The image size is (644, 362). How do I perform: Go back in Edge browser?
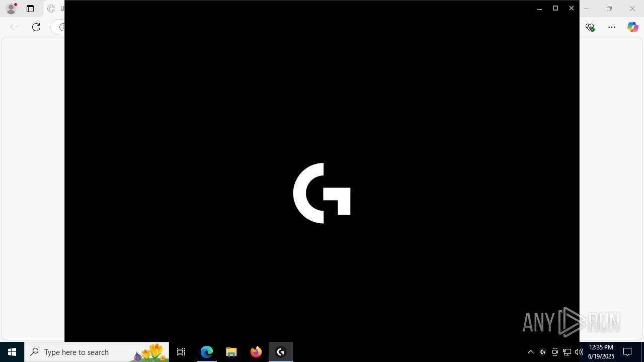pos(14,27)
